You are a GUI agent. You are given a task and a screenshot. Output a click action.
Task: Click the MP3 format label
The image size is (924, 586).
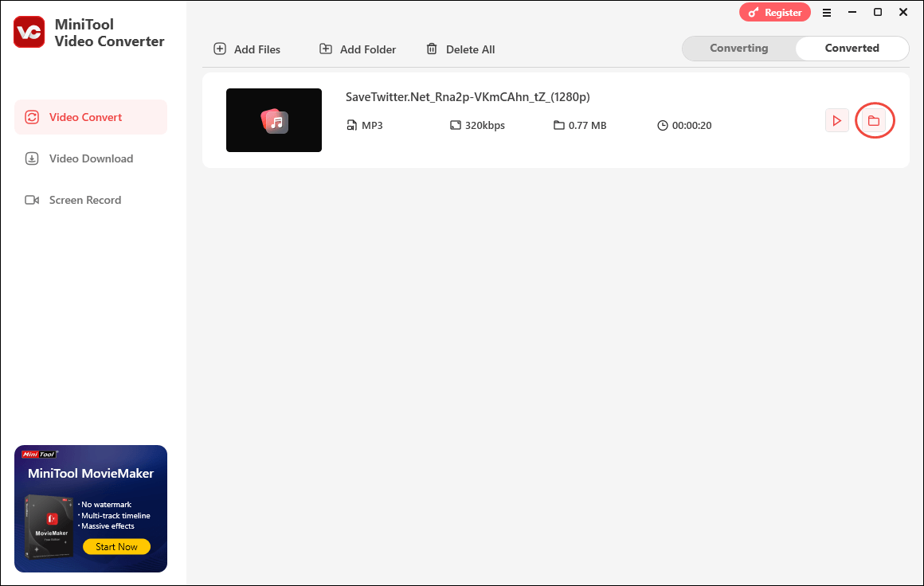[372, 126]
